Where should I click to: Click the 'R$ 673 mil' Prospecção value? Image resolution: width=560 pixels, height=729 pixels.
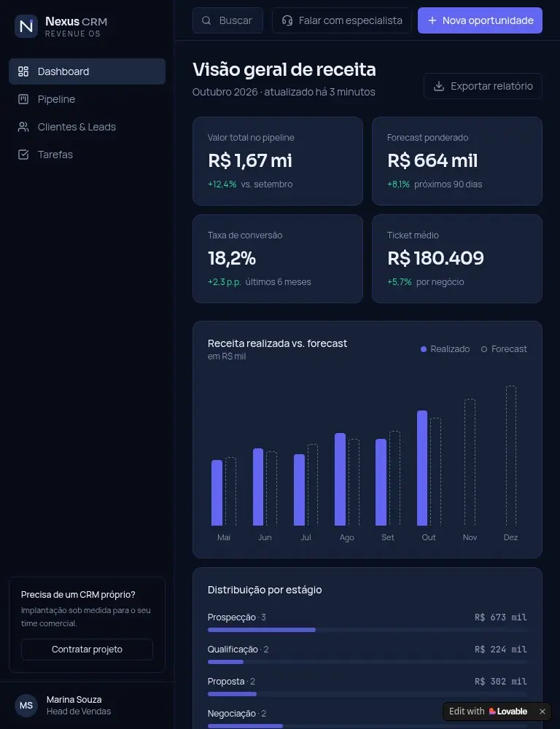click(501, 617)
